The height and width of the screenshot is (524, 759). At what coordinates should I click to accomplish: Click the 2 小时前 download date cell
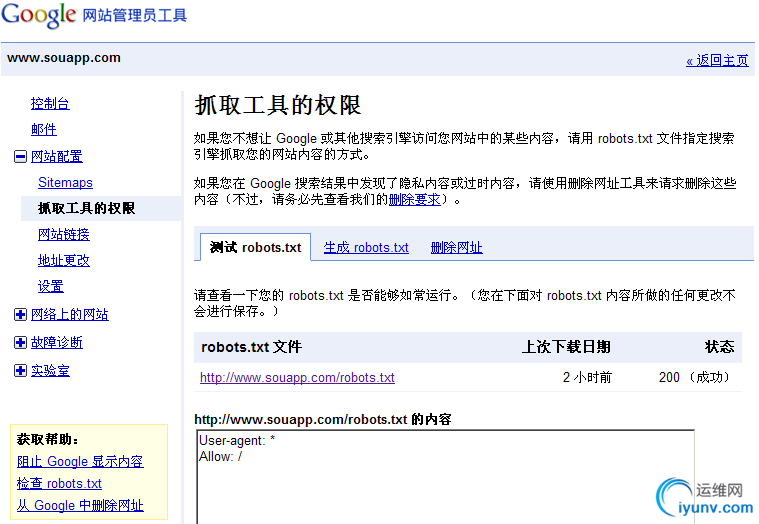pos(587,377)
